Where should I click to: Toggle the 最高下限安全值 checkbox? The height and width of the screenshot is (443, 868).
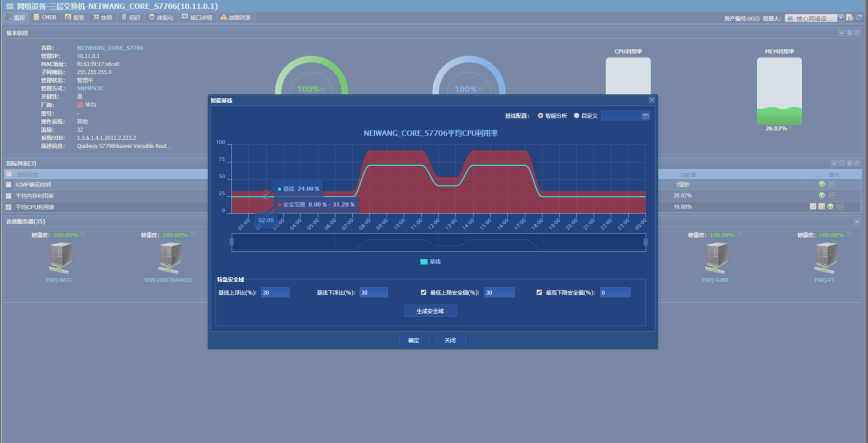point(539,292)
